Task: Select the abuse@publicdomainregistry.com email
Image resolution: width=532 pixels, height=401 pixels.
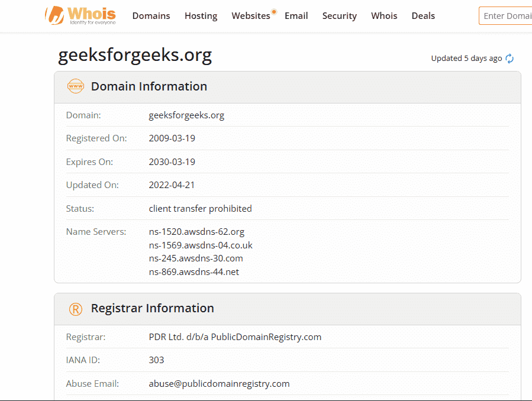Action: pyautogui.click(x=219, y=384)
